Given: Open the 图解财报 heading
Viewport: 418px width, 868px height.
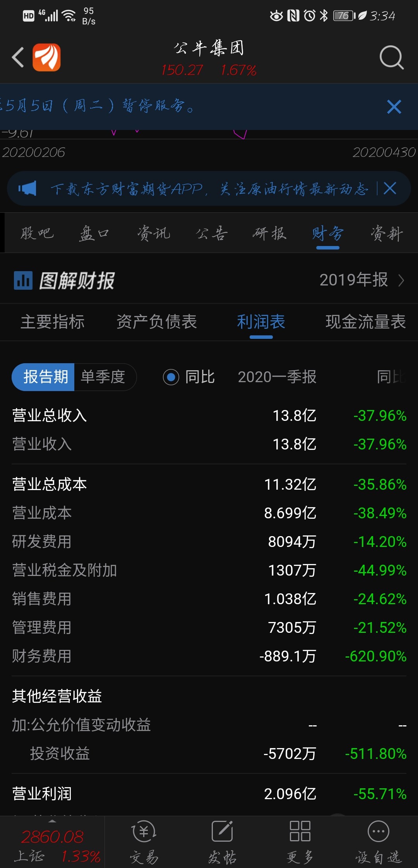Looking at the screenshot, I should point(77,280).
